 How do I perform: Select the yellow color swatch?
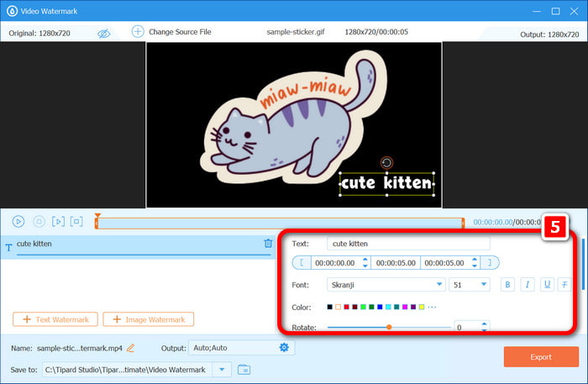coord(422,307)
